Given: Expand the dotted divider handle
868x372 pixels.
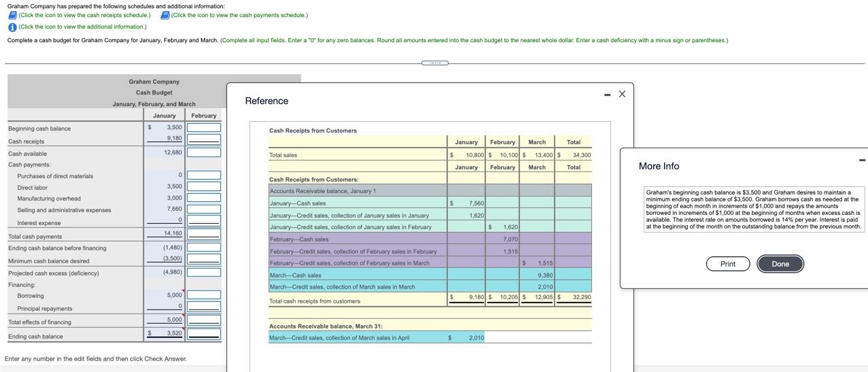Looking at the screenshot, I should [434, 63].
